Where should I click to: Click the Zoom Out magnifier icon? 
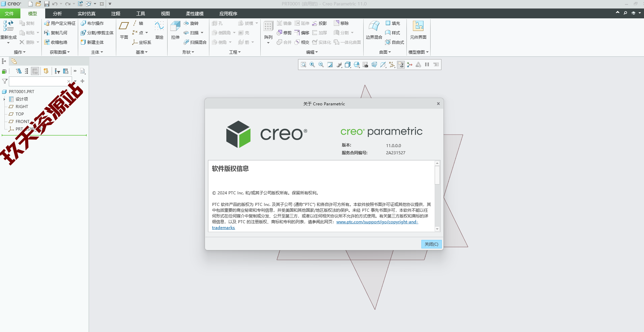321,65
